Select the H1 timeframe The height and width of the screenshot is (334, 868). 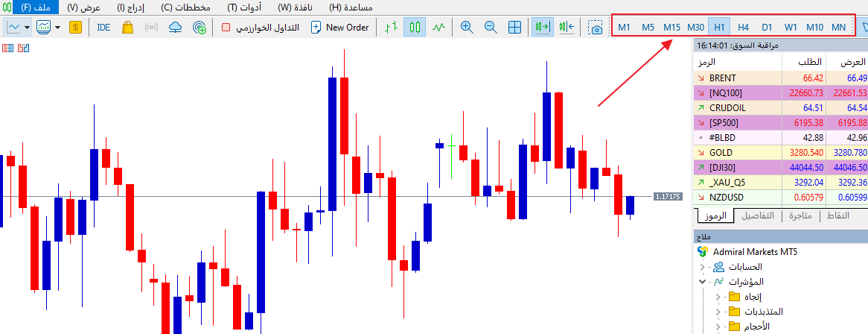720,27
